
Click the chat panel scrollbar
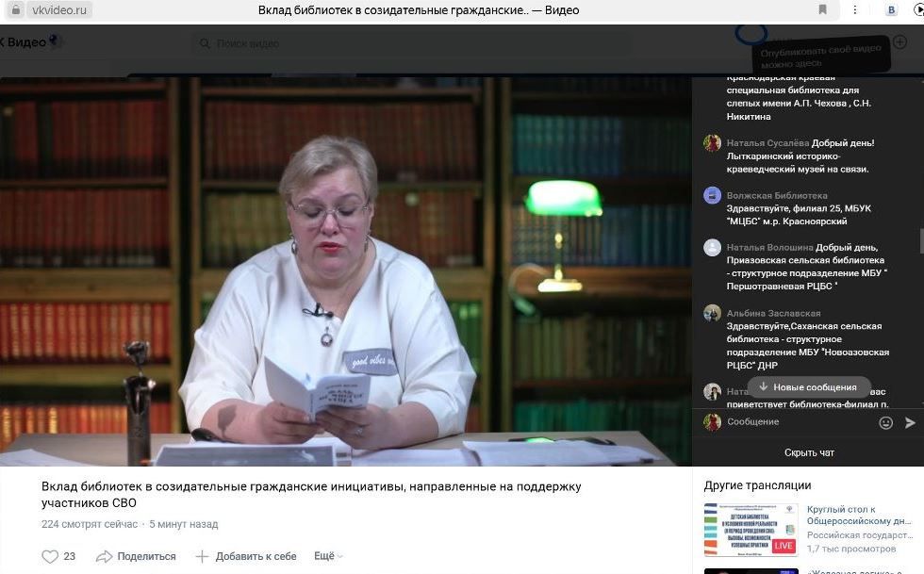pyautogui.click(x=921, y=240)
